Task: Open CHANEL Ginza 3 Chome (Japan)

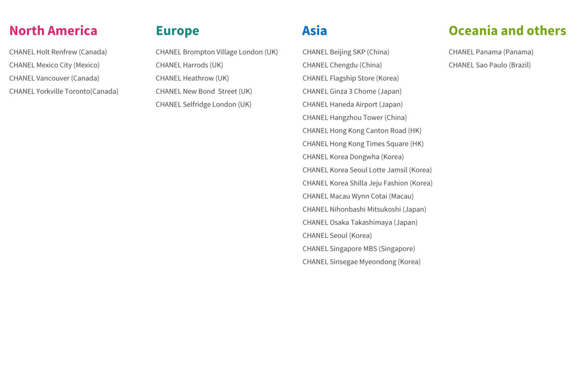Action: 352,91
